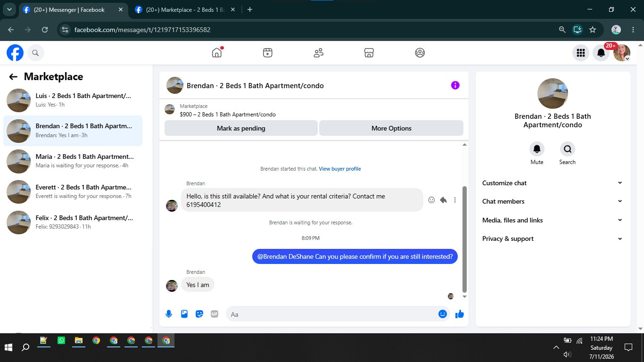The image size is (644, 362).
Task: Open the Marketplace storefront icon
Action: (x=369, y=53)
